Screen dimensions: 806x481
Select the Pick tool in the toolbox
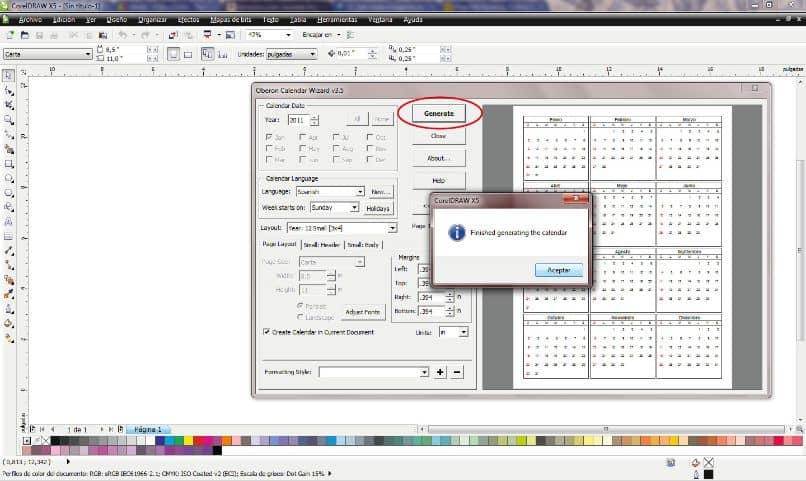9,76
